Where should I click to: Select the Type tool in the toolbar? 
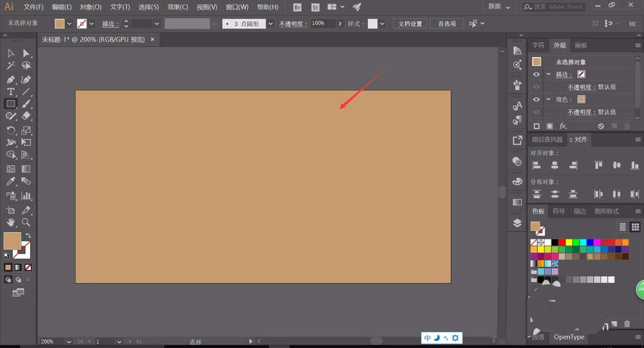tap(11, 92)
